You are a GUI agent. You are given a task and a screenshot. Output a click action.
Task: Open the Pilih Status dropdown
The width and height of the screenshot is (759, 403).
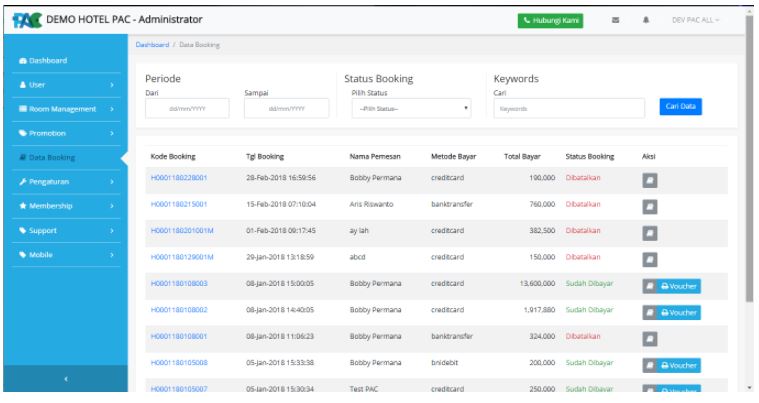411,108
